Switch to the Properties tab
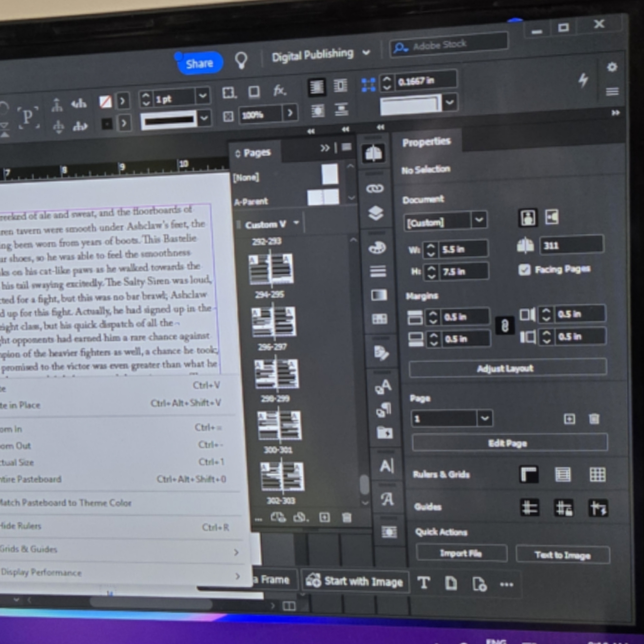The height and width of the screenshot is (644, 644). tap(426, 142)
